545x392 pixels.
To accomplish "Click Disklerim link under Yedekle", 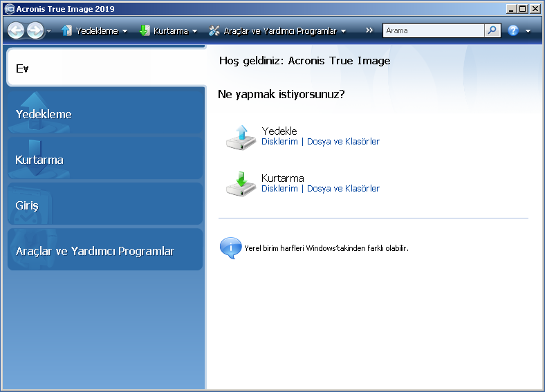I will (x=279, y=142).
